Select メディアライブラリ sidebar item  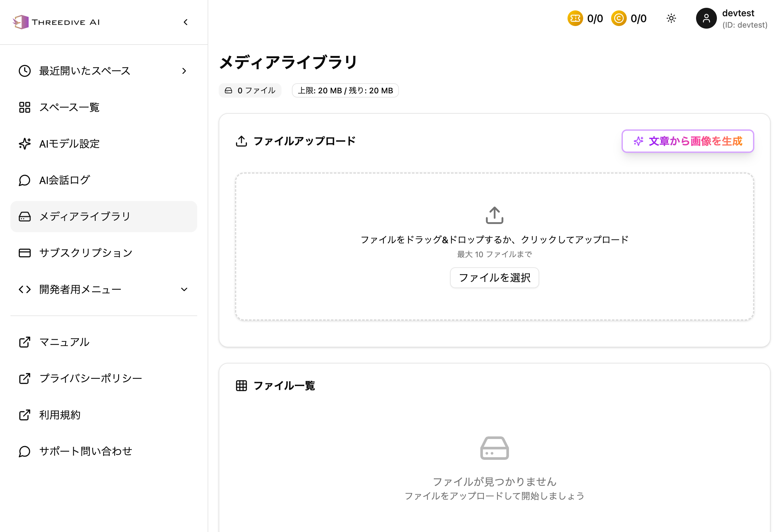pyautogui.click(x=103, y=217)
